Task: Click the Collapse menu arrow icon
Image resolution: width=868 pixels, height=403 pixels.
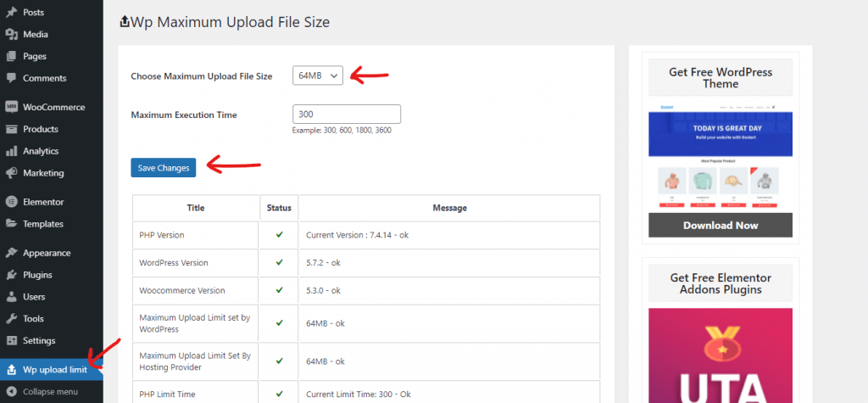Action: [11, 392]
